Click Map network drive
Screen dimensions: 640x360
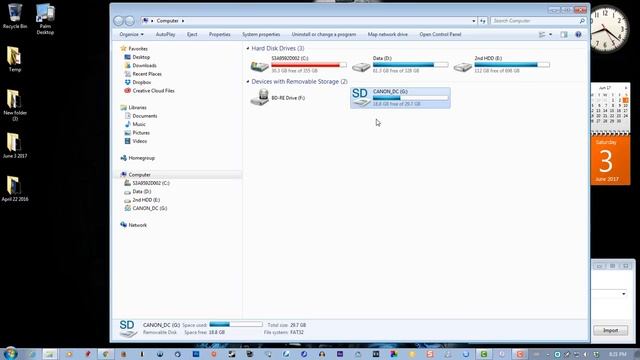(x=387, y=35)
